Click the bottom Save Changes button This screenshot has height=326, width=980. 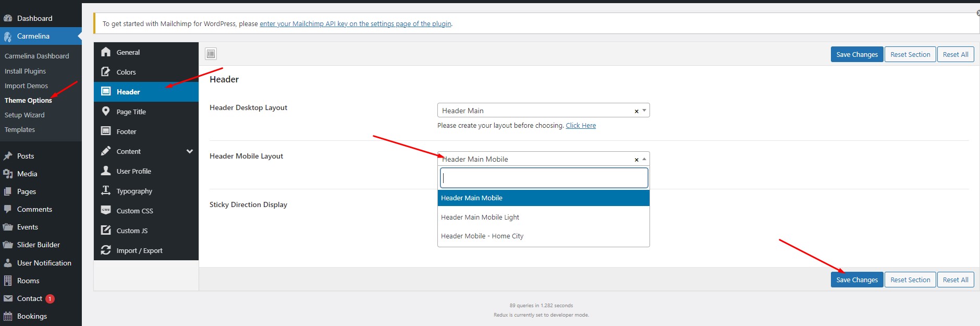tap(856, 280)
